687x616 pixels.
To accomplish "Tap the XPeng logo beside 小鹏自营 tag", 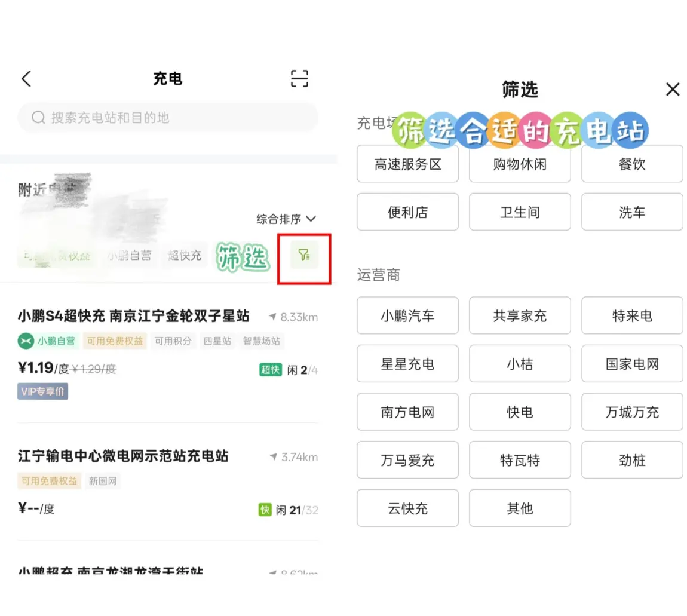I will pos(26,341).
